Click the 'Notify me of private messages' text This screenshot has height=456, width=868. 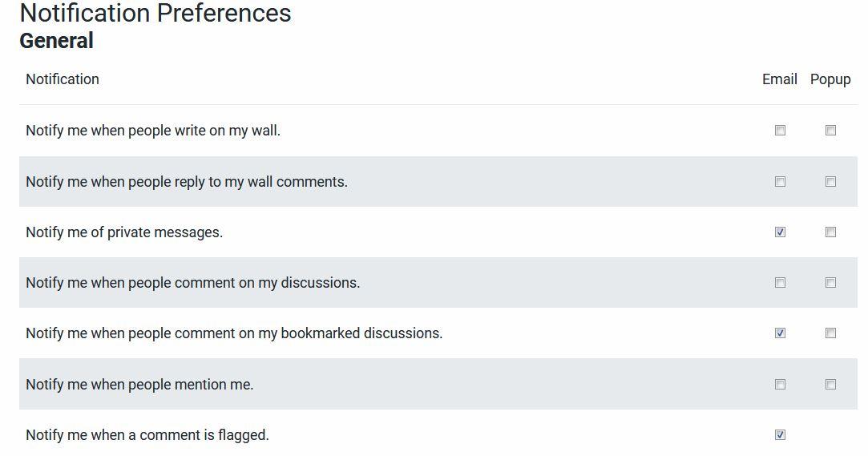(x=124, y=232)
